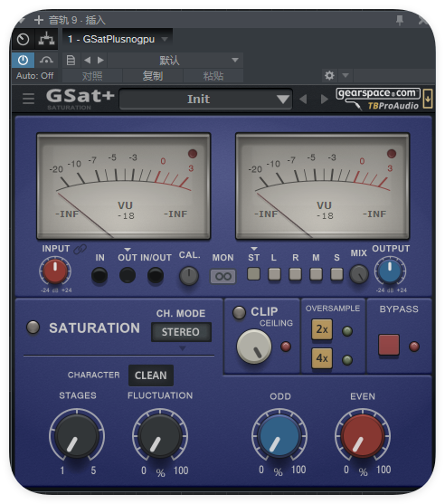The image size is (445, 504).
Task: Click the red clip indicator LED
Action: (x=286, y=347)
